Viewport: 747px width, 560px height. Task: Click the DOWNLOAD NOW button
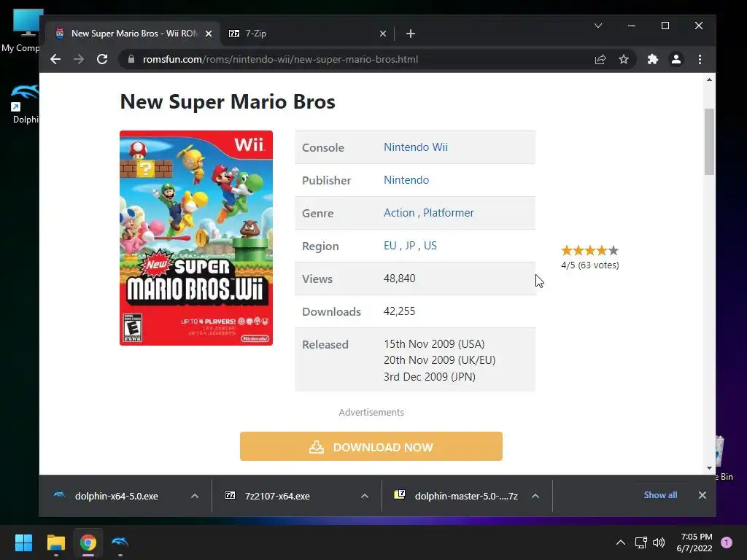click(371, 447)
